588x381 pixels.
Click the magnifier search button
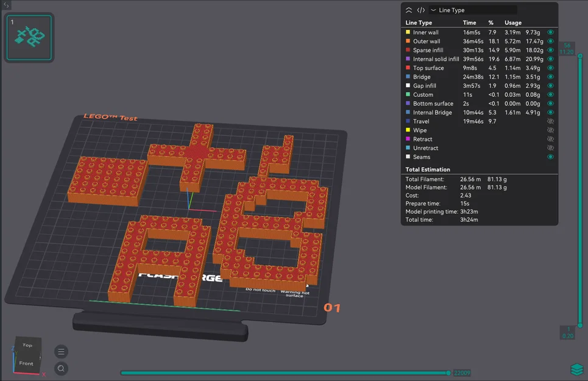[x=61, y=369]
